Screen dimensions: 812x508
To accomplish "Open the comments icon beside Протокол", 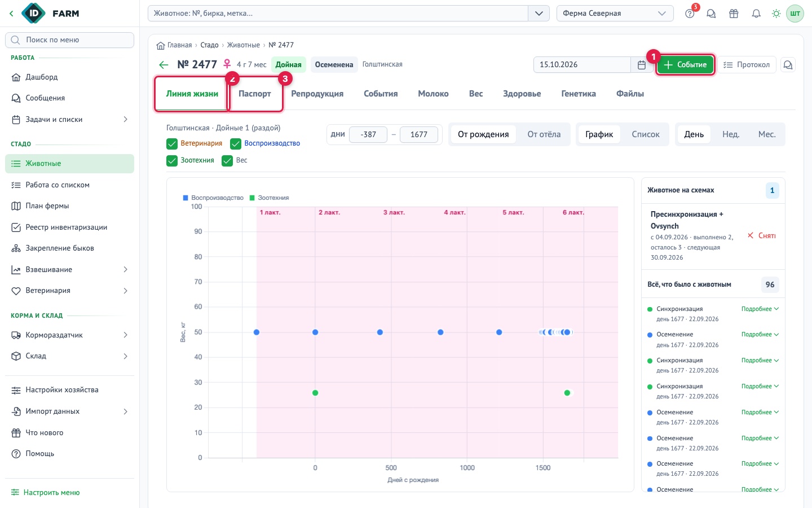I will point(788,65).
